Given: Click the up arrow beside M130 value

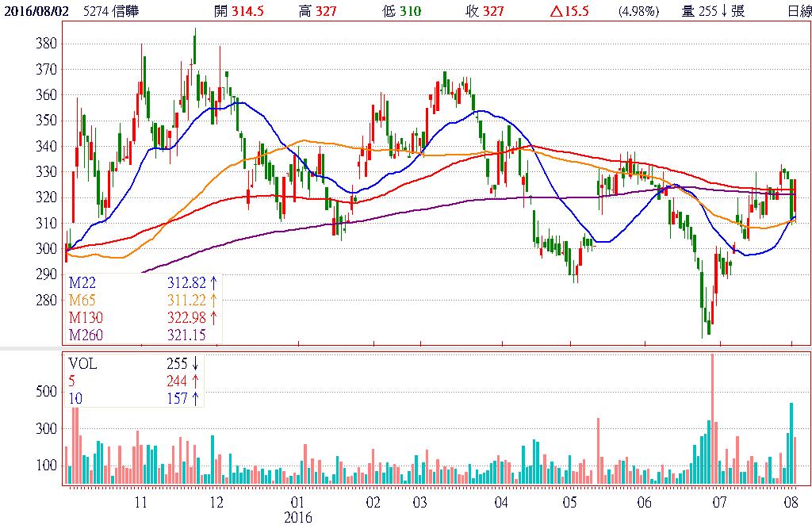Looking at the screenshot, I should pyautogui.click(x=213, y=317).
